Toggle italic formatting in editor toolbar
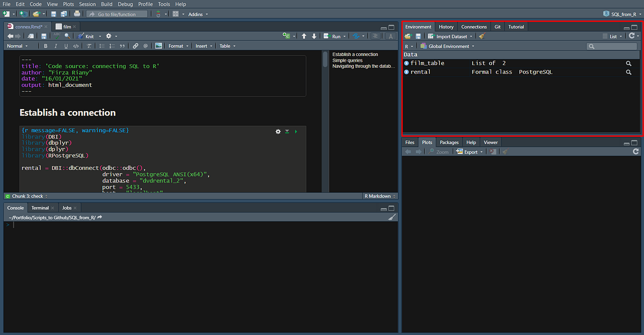644x335 pixels. click(x=56, y=46)
